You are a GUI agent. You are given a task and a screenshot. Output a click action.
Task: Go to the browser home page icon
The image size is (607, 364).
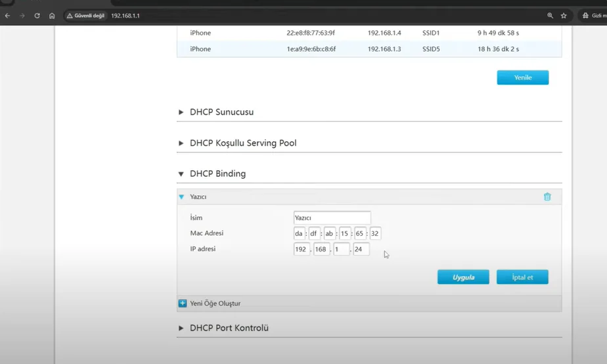pos(52,15)
